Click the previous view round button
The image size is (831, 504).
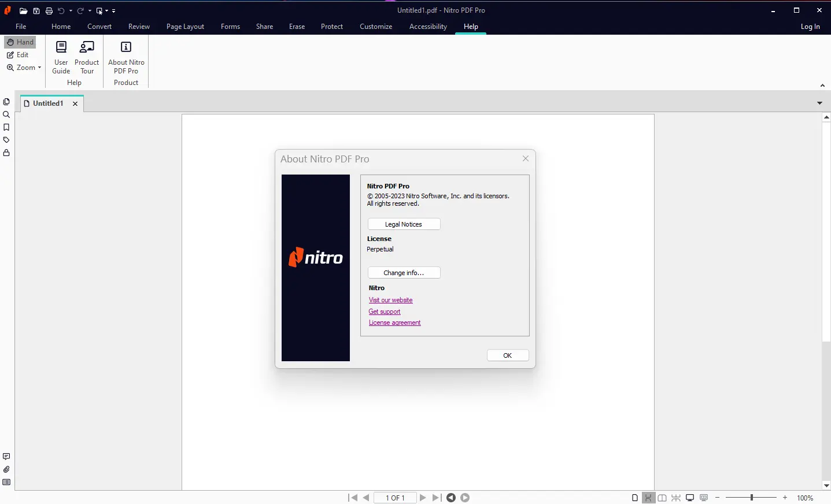451,498
